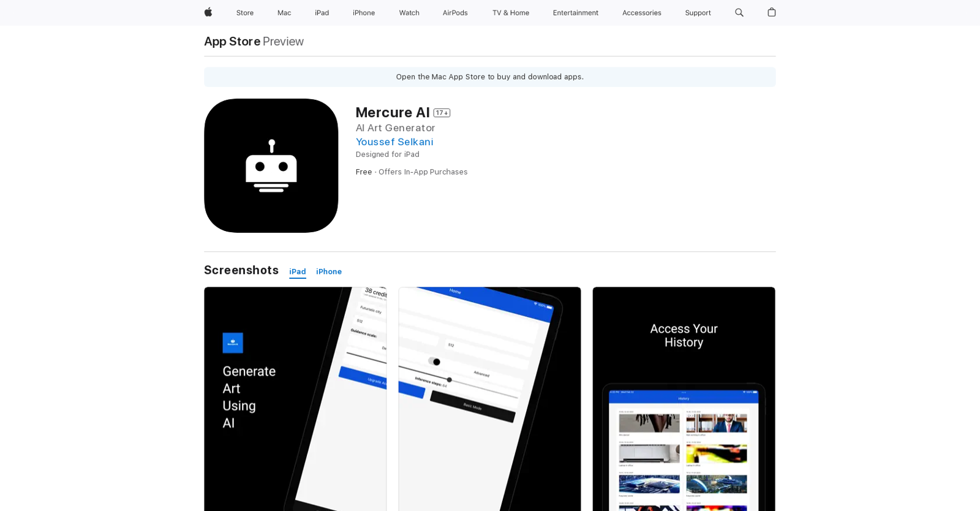The image size is (980, 511).
Task: Open the Store menu
Action: [x=245, y=13]
